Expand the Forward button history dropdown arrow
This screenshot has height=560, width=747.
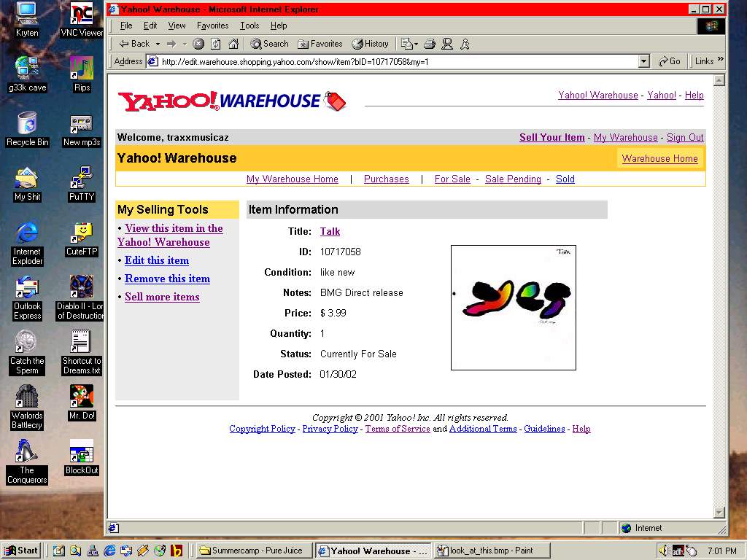[185, 44]
